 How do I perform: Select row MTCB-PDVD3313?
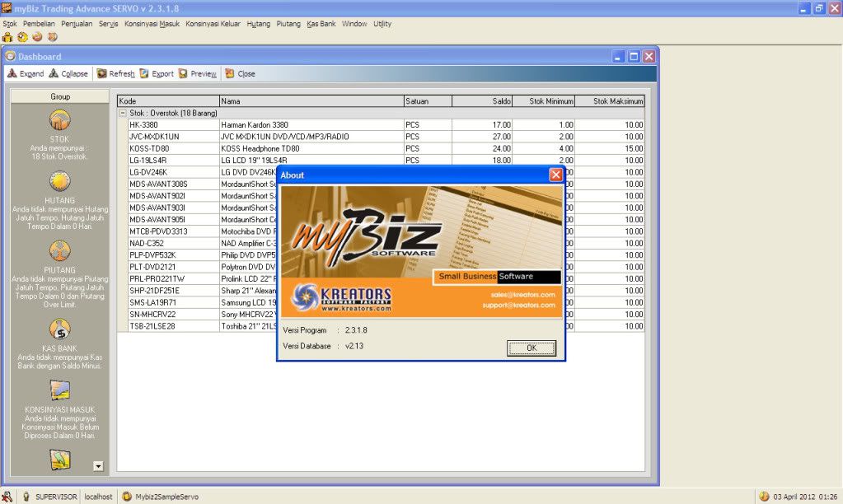click(202, 231)
